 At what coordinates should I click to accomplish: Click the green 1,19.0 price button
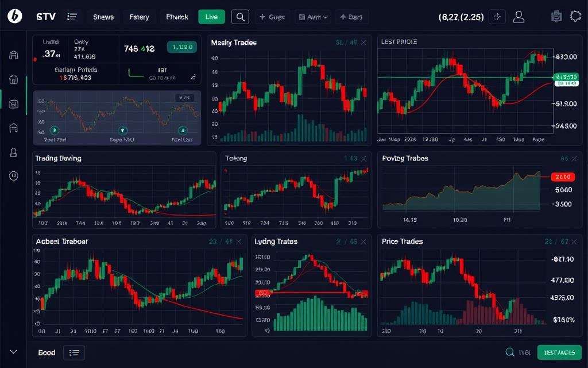click(x=181, y=47)
